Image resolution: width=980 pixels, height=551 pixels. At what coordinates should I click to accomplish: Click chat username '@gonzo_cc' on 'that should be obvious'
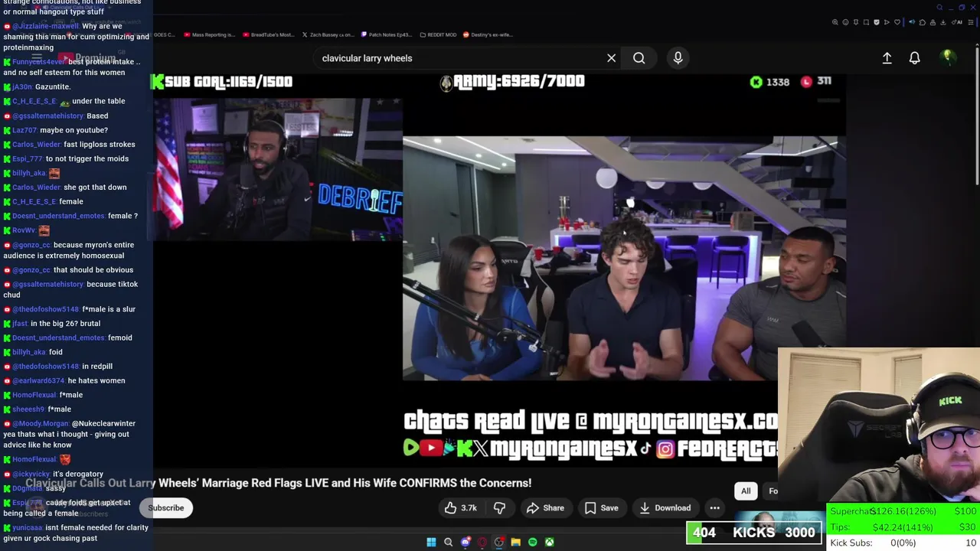tap(31, 270)
